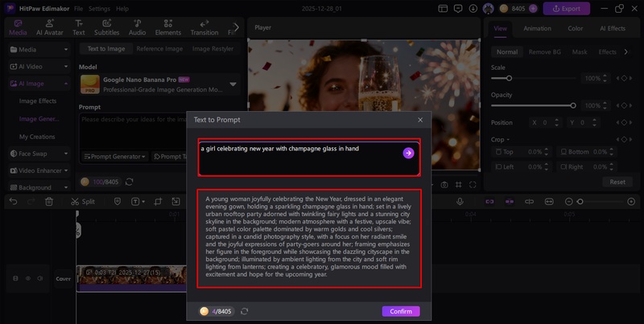Click the purple generate arrow in Text to Prompt
This screenshot has width=644, height=324.
pos(408,153)
